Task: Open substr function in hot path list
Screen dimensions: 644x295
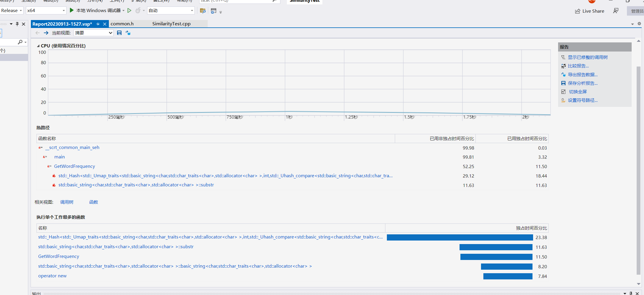Action: 136,185
